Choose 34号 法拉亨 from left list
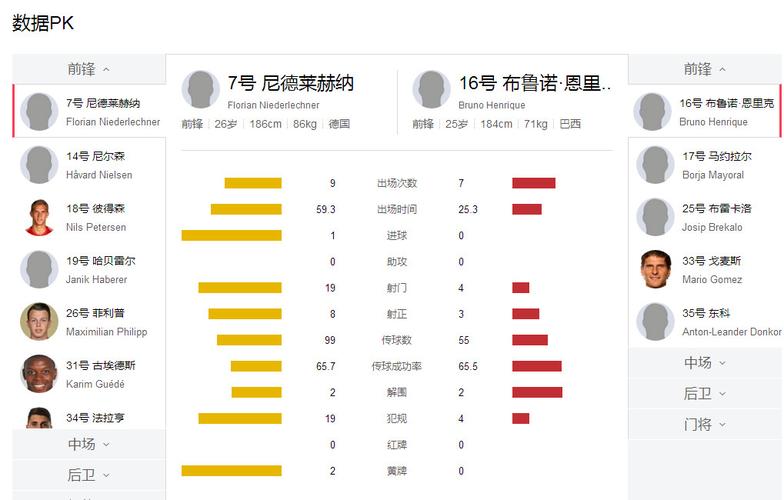Viewport: 784px width, 500px height. point(95,417)
